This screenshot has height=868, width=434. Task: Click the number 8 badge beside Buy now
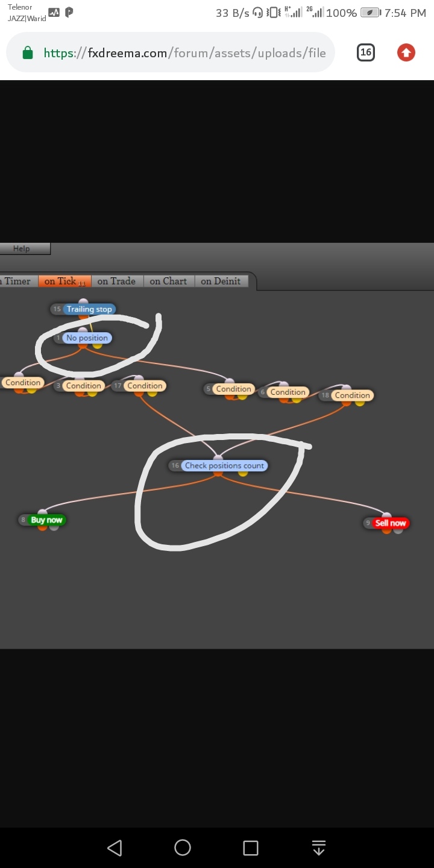pos(23,520)
